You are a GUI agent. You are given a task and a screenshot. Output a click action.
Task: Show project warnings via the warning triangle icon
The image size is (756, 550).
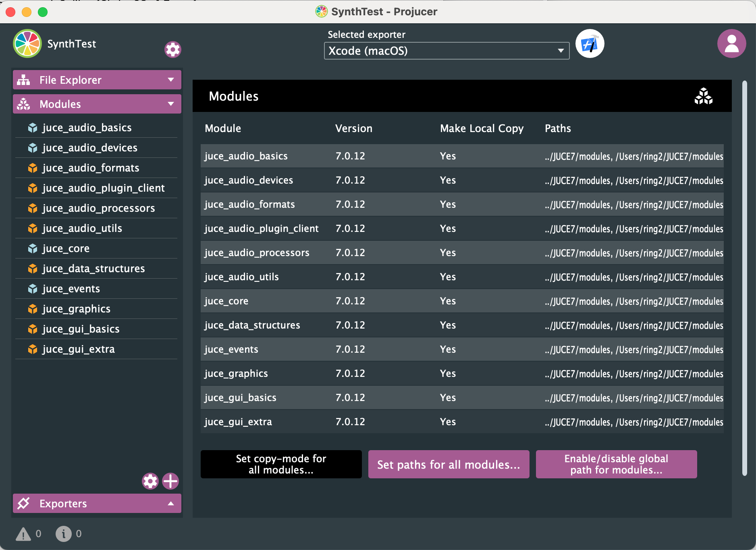23,534
